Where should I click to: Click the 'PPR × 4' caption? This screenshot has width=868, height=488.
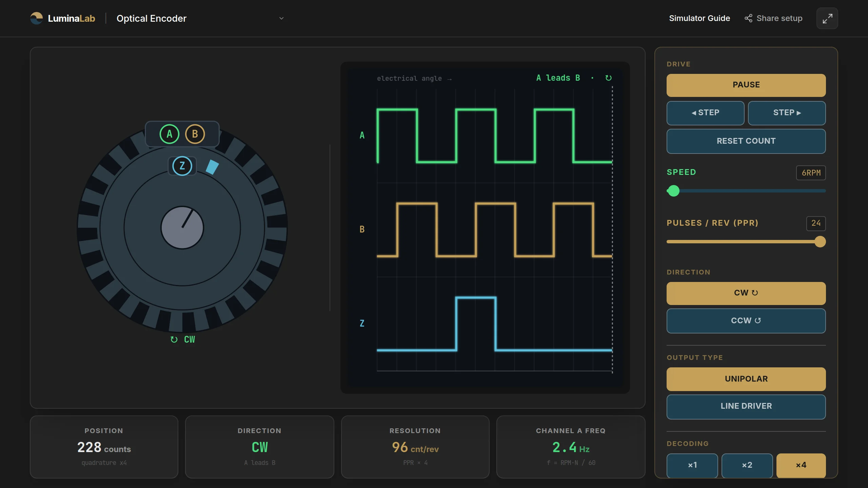(x=415, y=463)
